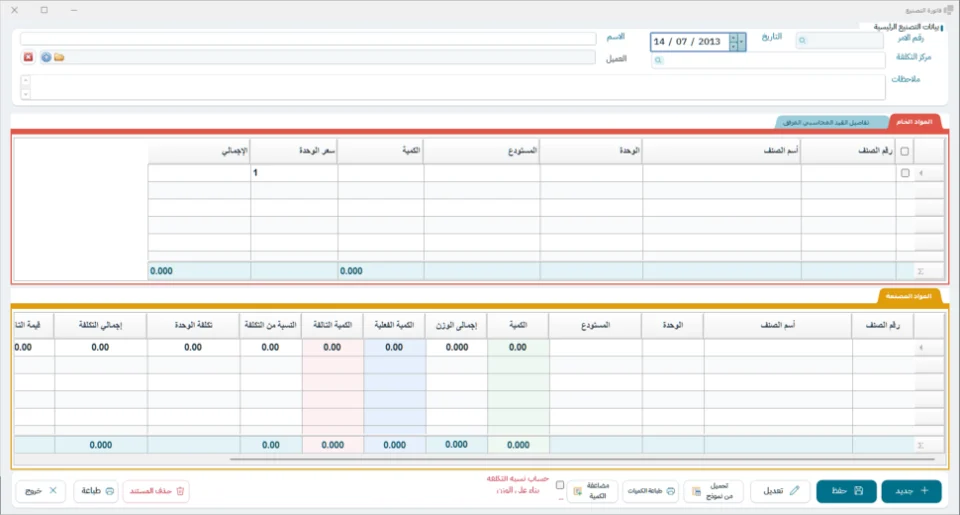Screen dimensions: 960x515
Task: Click طباعة الكميات (print quantities) button
Action: (x=650, y=491)
